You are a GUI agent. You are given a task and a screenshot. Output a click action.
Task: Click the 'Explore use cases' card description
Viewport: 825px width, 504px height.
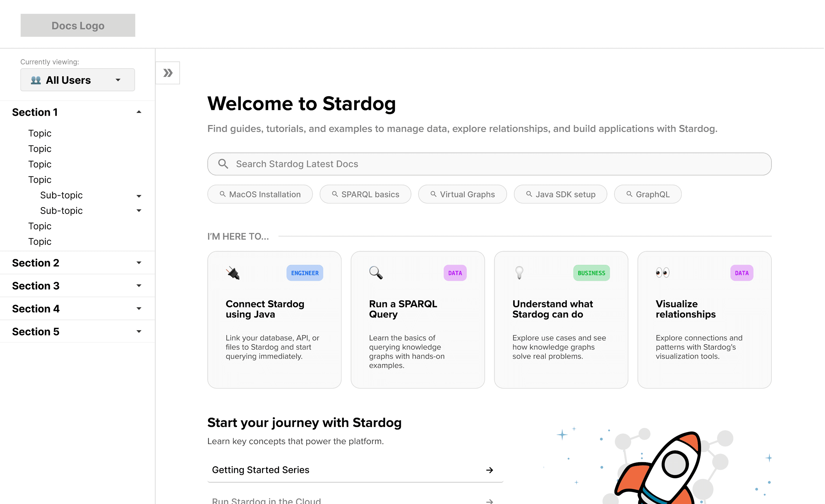[x=559, y=347]
